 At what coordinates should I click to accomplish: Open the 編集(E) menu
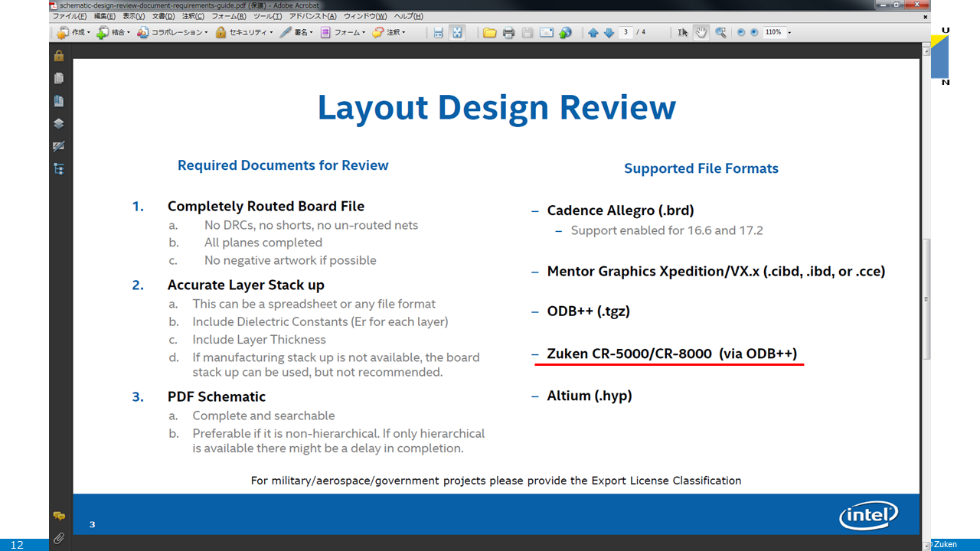tap(105, 16)
